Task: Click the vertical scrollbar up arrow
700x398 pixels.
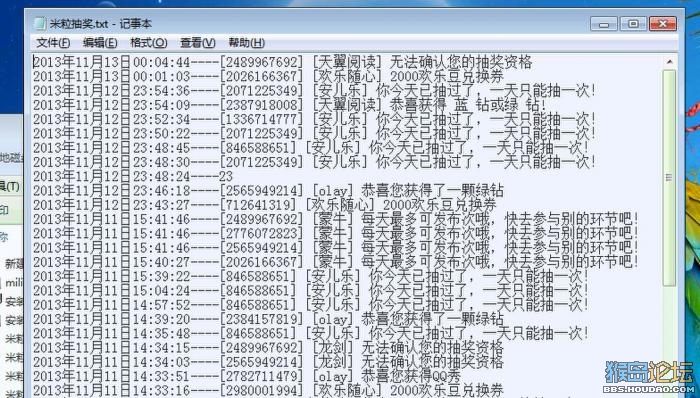Action: [669, 62]
